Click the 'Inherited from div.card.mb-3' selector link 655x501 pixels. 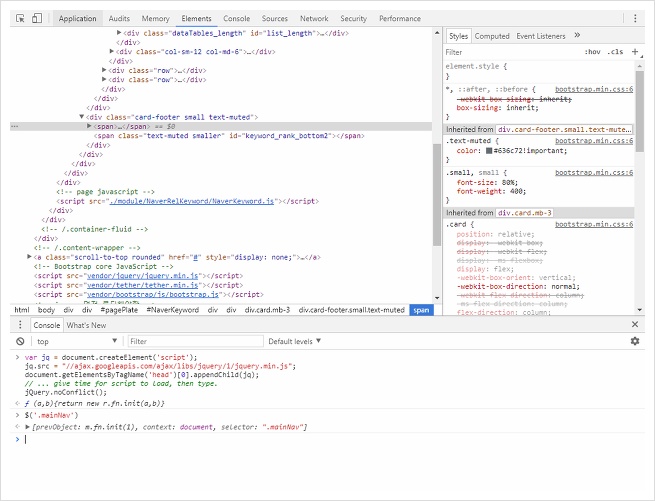pos(525,213)
